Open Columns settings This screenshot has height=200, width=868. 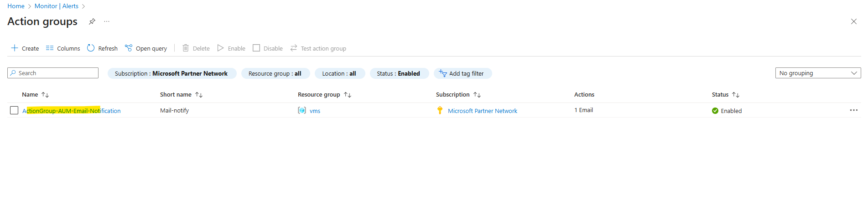63,48
